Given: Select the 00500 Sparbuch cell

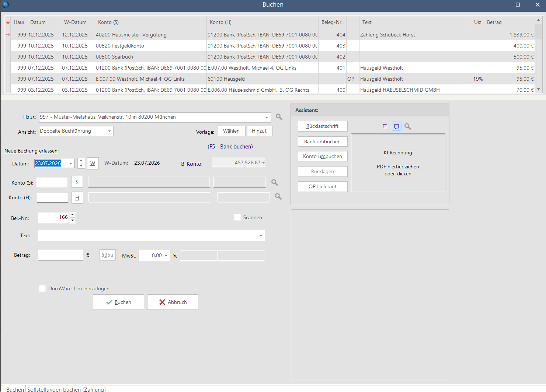Looking at the screenshot, I should tap(151, 57).
